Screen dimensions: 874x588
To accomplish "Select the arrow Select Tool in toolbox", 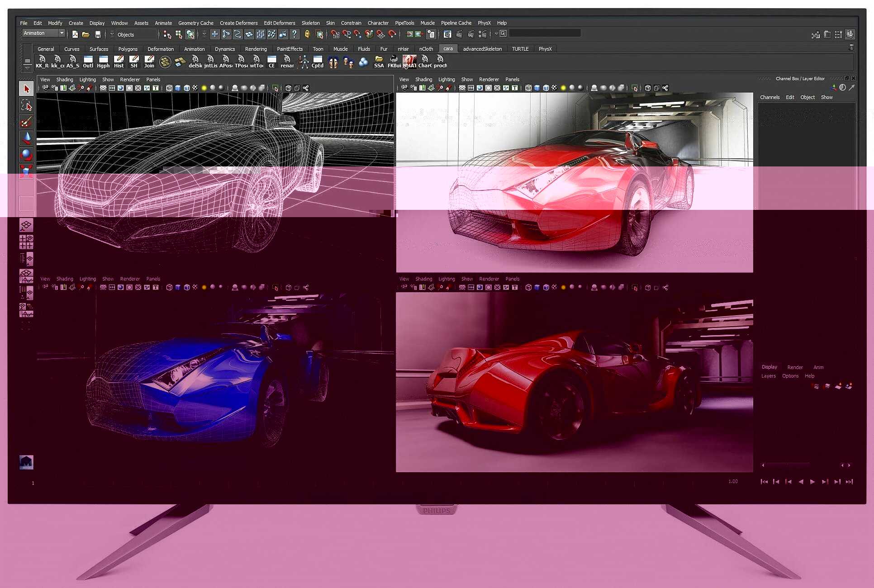I will 26,89.
